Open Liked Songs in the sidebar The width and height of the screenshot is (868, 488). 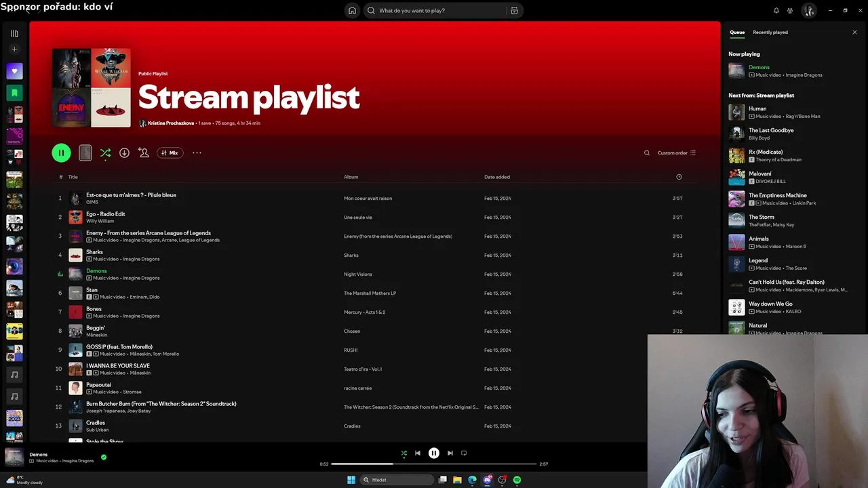14,71
